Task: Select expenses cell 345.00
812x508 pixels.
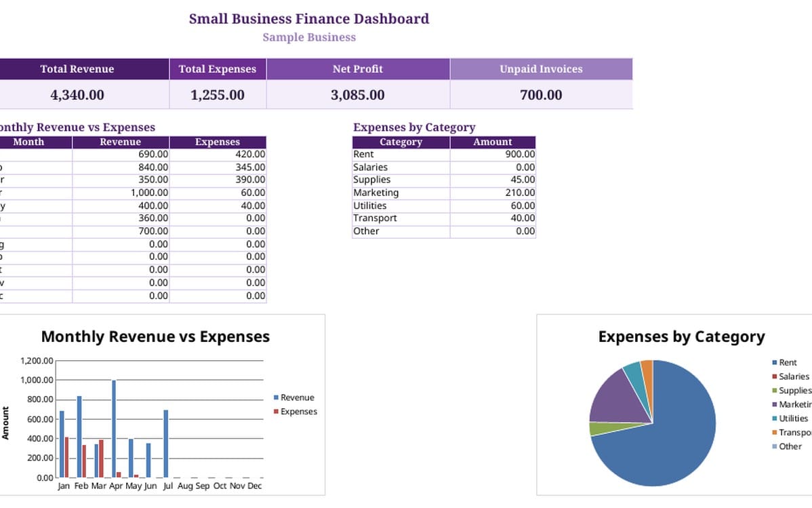Action: [218, 168]
